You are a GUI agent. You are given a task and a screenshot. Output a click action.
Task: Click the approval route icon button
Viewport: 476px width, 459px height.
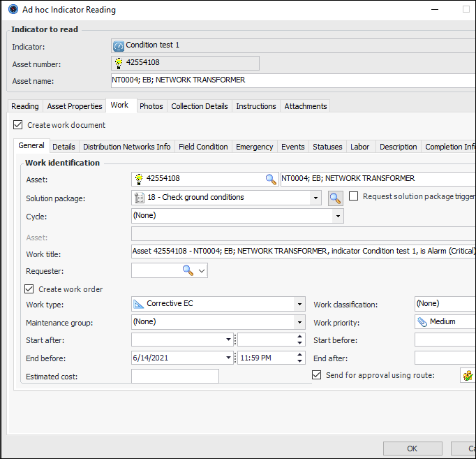click(x=468, y=376)
